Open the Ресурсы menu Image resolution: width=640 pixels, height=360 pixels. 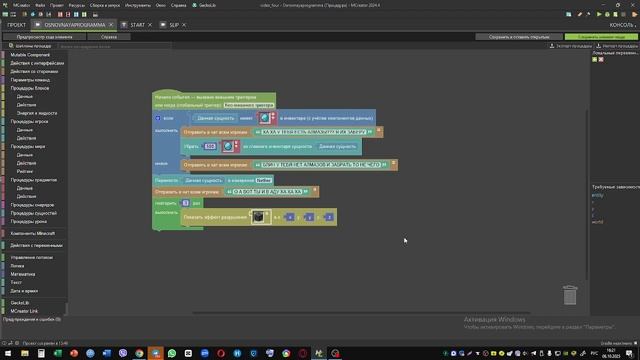tap(76, 5)
